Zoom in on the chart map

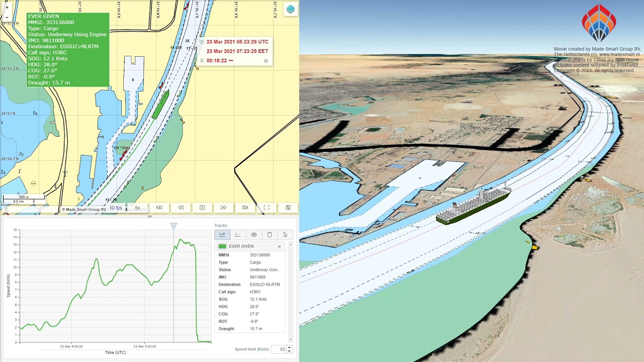tap(7, 8)
